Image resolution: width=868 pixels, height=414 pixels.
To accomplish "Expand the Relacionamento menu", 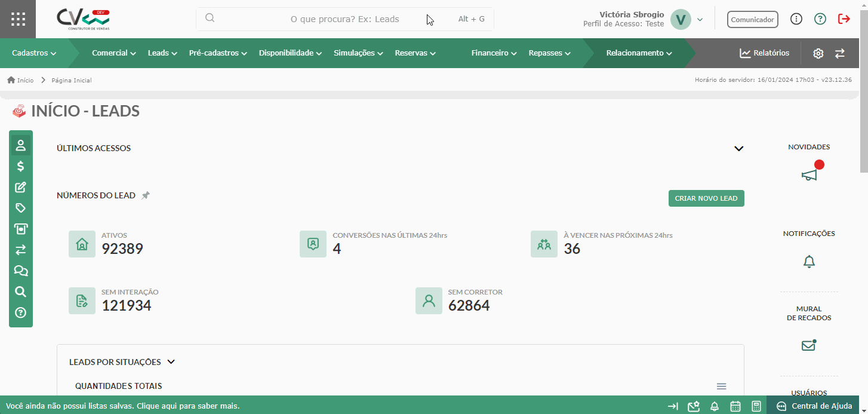I will [x=639, y=53].
